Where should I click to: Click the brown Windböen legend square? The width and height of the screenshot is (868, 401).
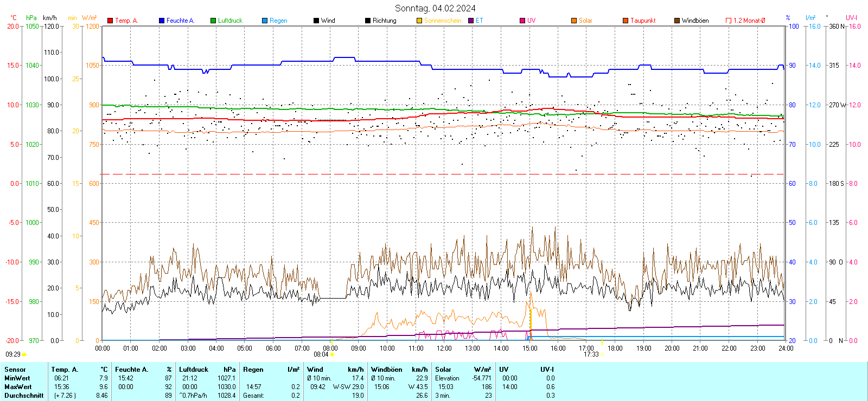pyautogui.click(x=677, y=21)
